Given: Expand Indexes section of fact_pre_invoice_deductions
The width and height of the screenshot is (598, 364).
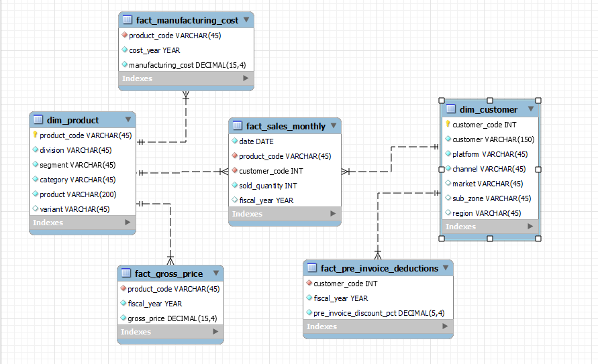Looking at the screenshot, I should pos(445,326).
